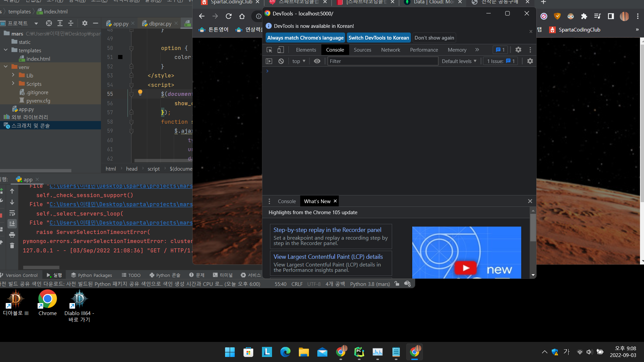Click the console Filter input field
Image resolution: width=644 pixels, height=362 pixels.
(383, 61)
